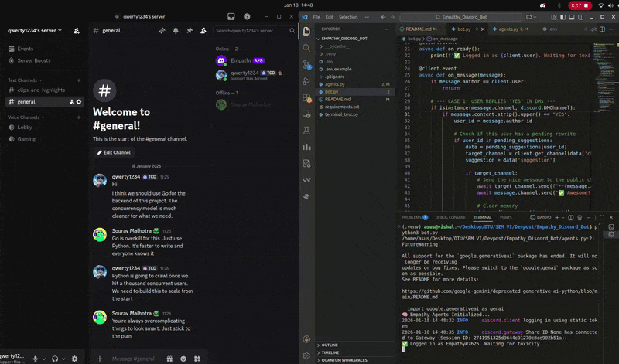Toggle headphones deafen in user panel
This screenshot has width=619, height=364.
pos(55,359)
